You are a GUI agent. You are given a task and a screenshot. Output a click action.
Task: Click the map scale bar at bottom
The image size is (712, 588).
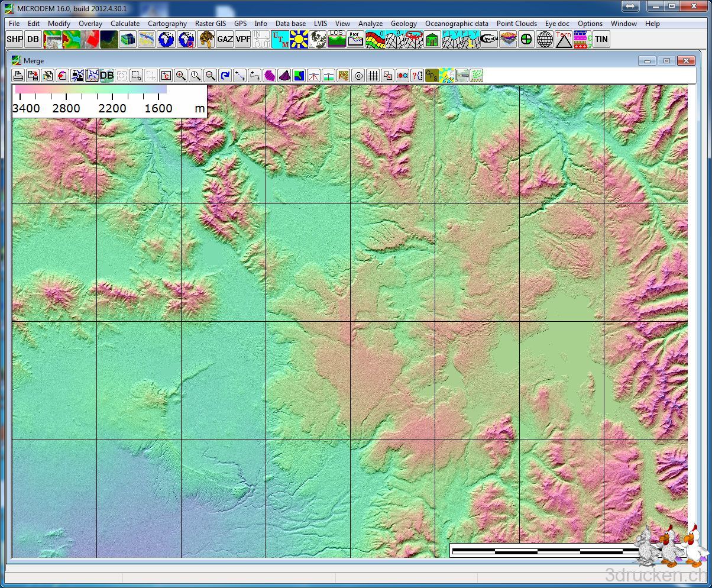tap(544, 551)
